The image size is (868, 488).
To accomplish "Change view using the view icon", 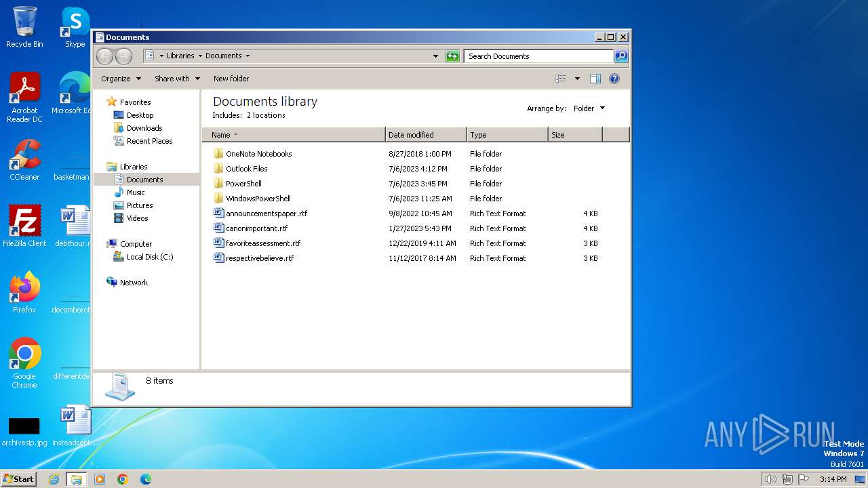I will (560, 79).
